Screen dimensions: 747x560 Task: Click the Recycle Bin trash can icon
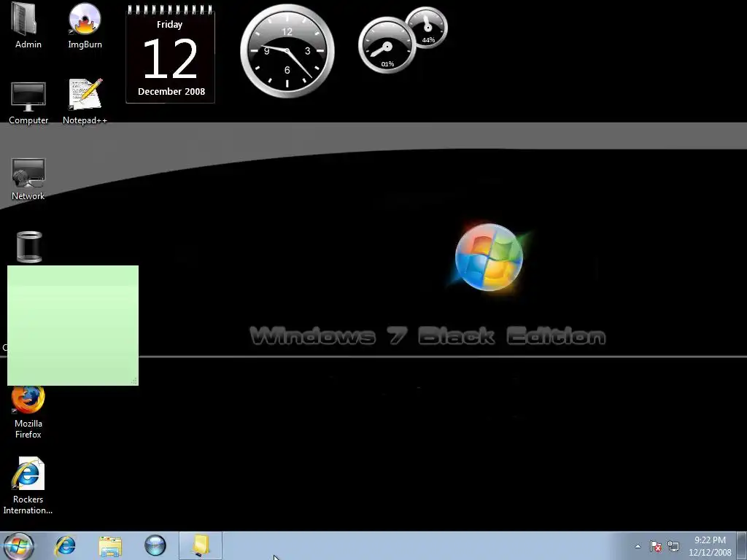29,246
